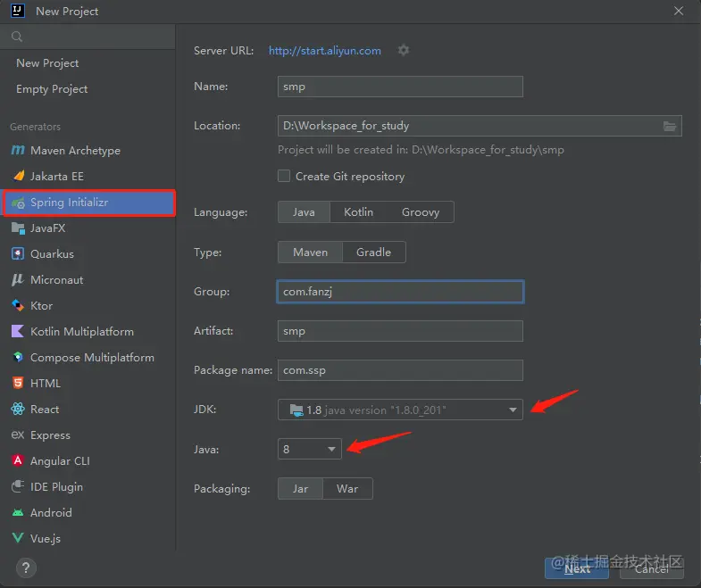This screenshot has height=588, width=701.
Task: Click the browse folder icon in Location
Action: click(669, 126)
